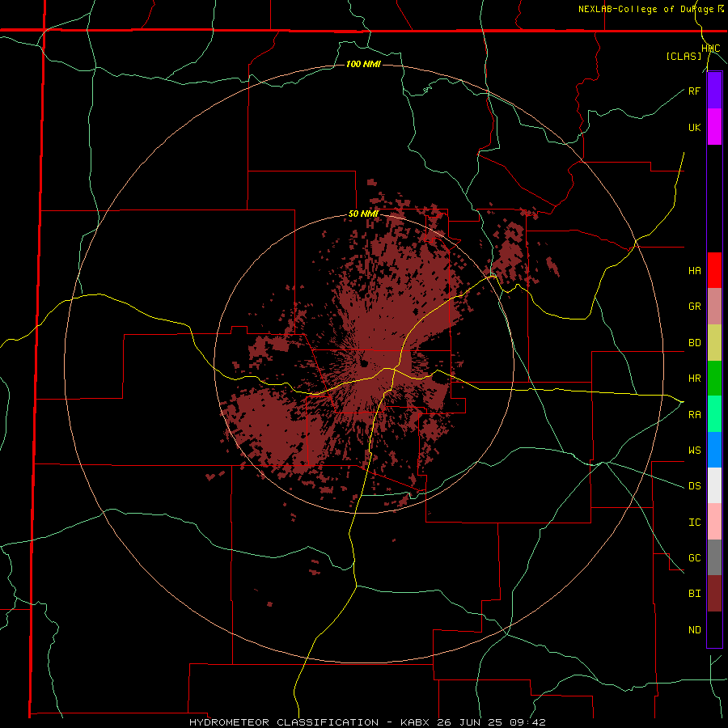Screen dimensions: 728x728
Task: Click the ND black legend swatch
Action: point(714,629)
